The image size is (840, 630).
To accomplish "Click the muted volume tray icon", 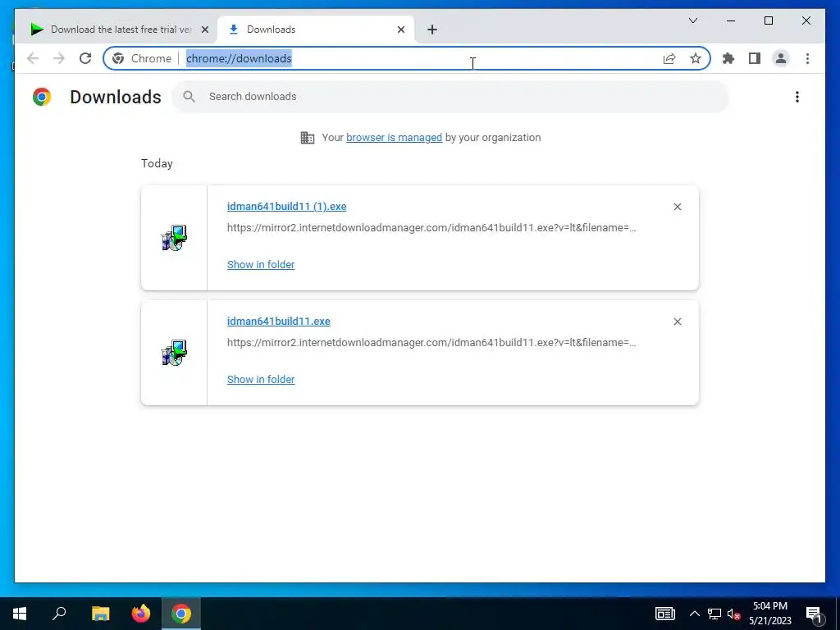I will pos(733,614).
